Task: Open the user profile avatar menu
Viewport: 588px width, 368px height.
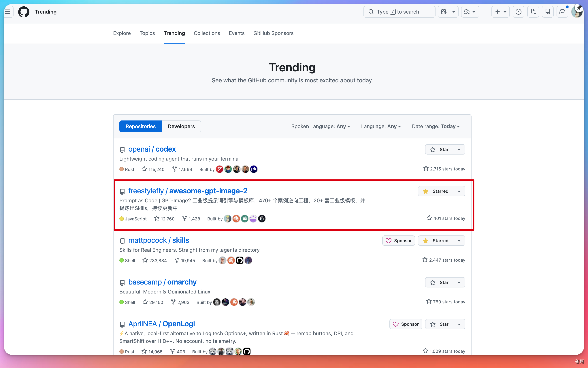Action: pyautogui.click(x=577, y=12)
